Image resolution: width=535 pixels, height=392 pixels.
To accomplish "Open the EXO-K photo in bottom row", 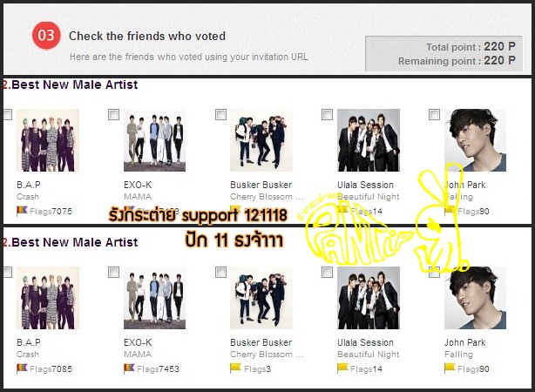I will 154,298.
